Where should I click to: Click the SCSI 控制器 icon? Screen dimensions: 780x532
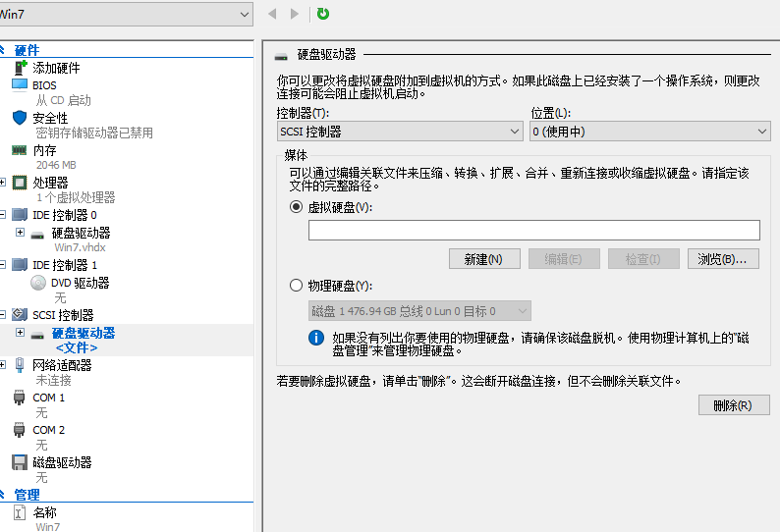[20, 314]
